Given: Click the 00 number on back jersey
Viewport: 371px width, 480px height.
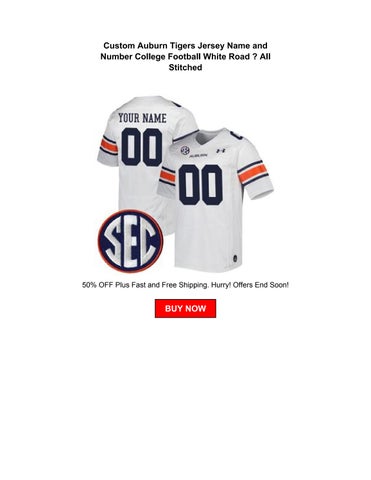Looking at the screenshot, I should [142, 147].
